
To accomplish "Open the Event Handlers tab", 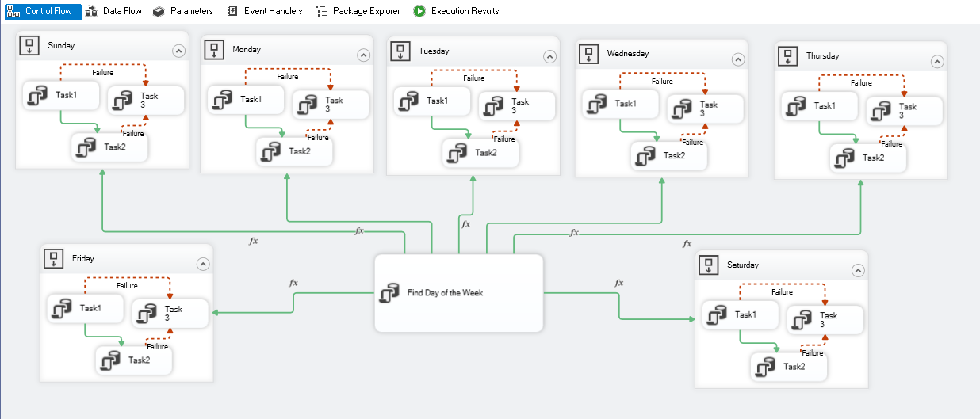I will [265, 11].
